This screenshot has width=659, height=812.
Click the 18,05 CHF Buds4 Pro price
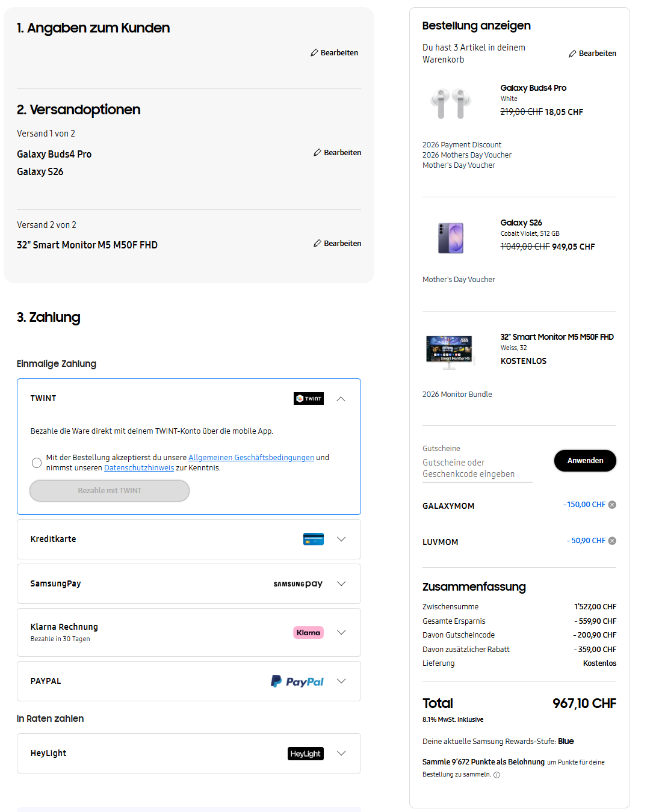click(564, 112)
